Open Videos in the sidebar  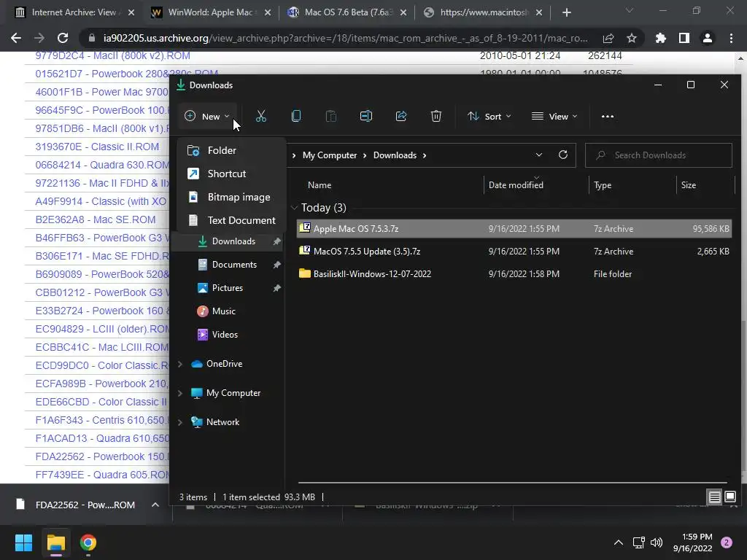click(225, 334)
